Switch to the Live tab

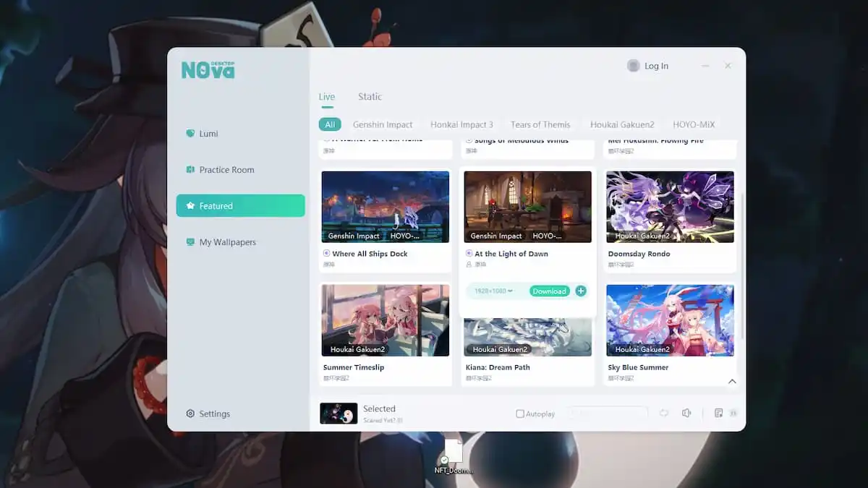pos(327,97)
